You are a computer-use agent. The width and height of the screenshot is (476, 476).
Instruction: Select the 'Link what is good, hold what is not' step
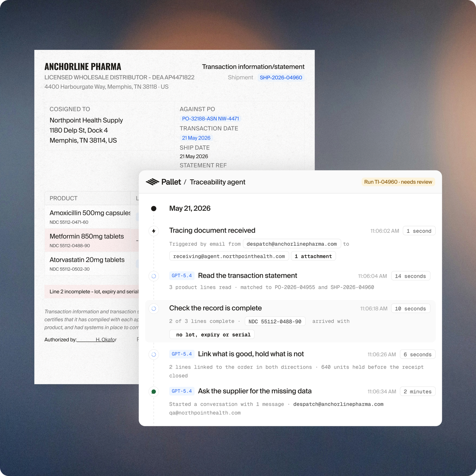pyautogui.click(x=251, y=354)
